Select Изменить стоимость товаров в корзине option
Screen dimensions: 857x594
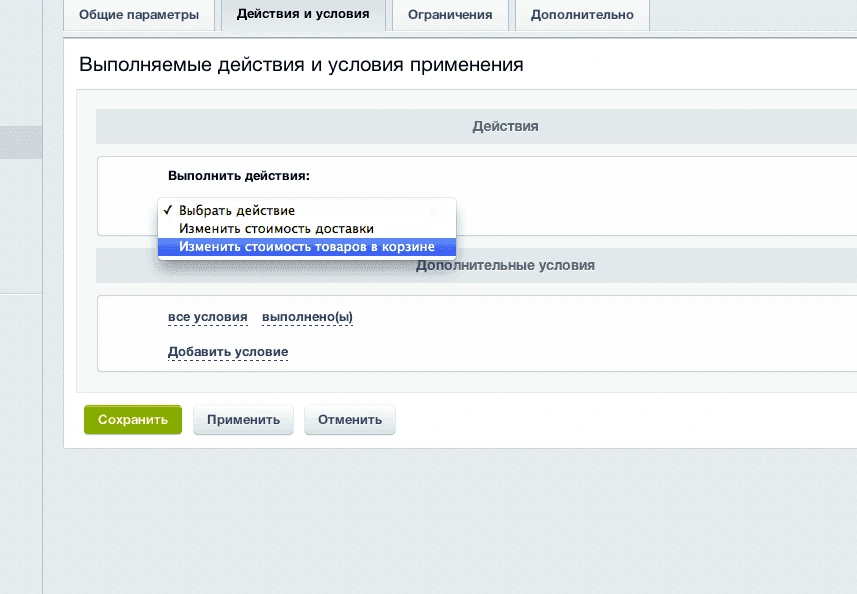[x=307, y=247]
